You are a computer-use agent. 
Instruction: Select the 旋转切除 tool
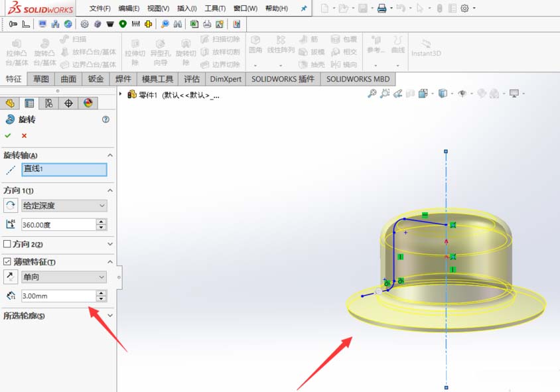point(186,51)
